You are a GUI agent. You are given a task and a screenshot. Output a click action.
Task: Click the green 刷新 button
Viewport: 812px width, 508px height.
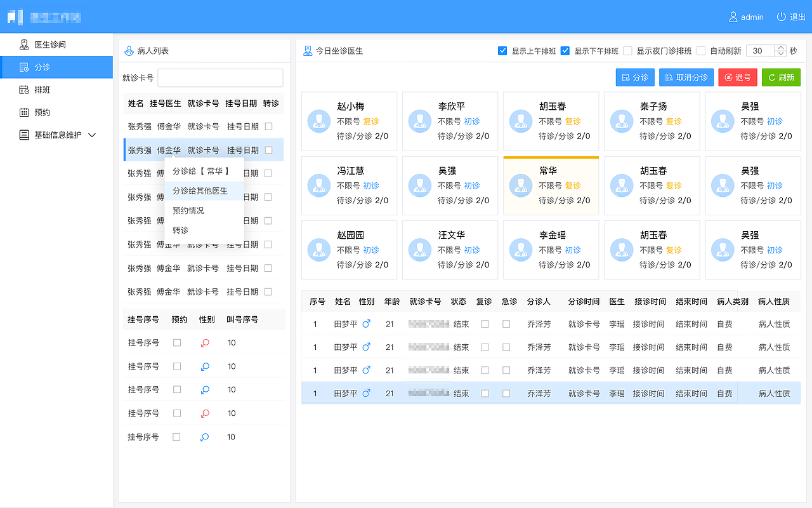pyautogui.click(x=781, y=77)
